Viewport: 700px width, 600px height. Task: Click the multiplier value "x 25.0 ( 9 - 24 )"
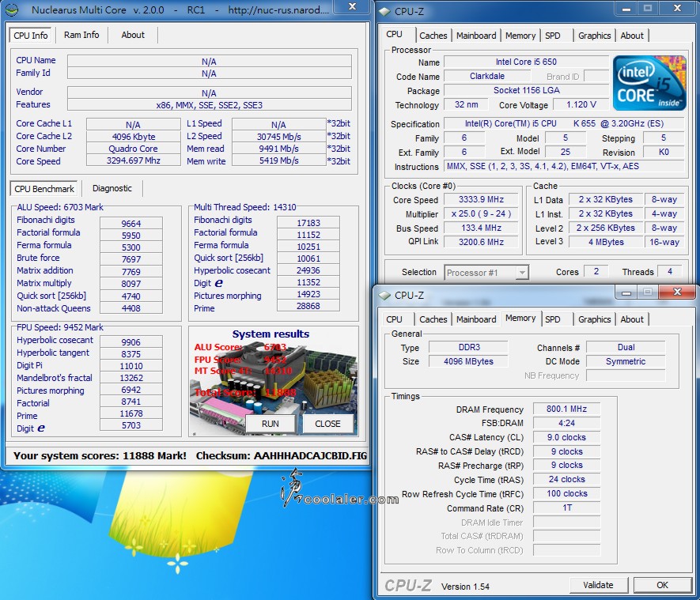click(x=481, y=213)
